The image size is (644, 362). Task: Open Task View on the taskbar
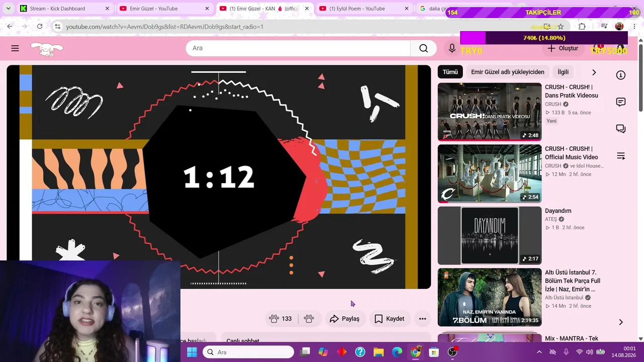(305, 352)
